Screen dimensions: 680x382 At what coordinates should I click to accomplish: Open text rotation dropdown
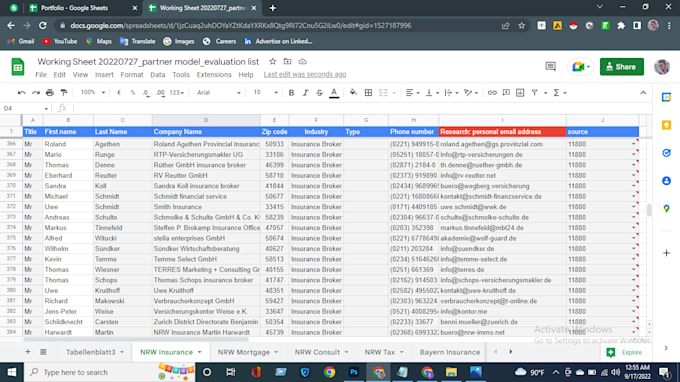[471, 93]
